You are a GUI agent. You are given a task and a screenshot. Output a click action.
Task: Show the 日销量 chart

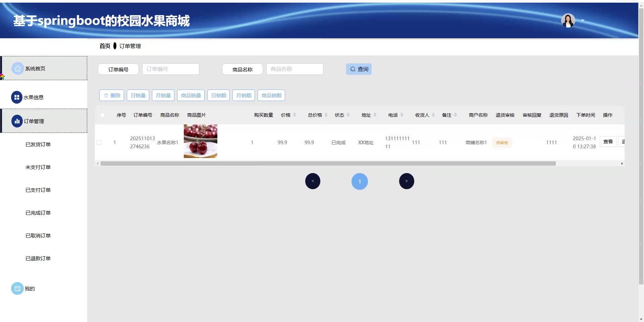pyautogui.click(x=138, y=95)
